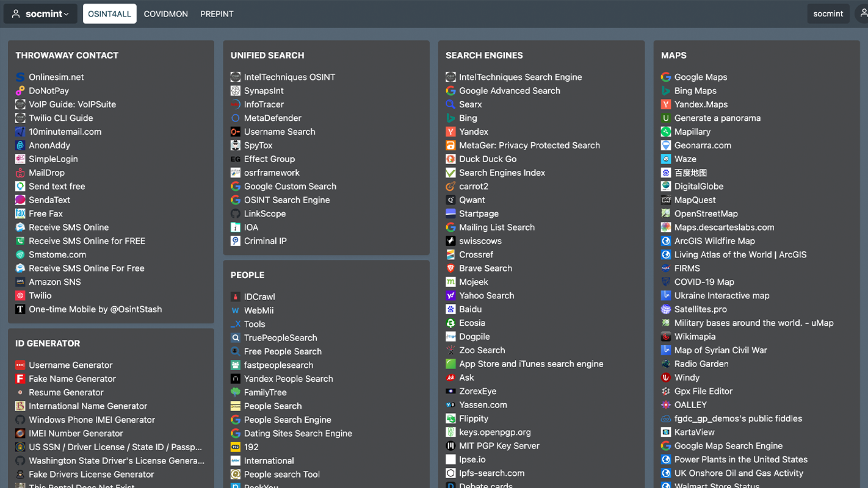This screenshot has width=868, height=488.
Task: Open the IntelTechniques OSINT link
Action: [x=290, y=77]
